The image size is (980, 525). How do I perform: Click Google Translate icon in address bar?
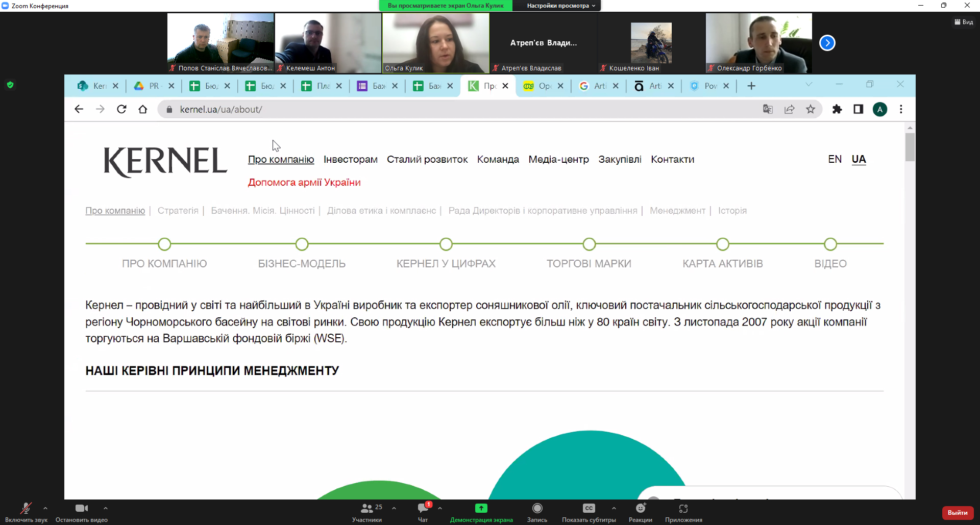(768, 109)
